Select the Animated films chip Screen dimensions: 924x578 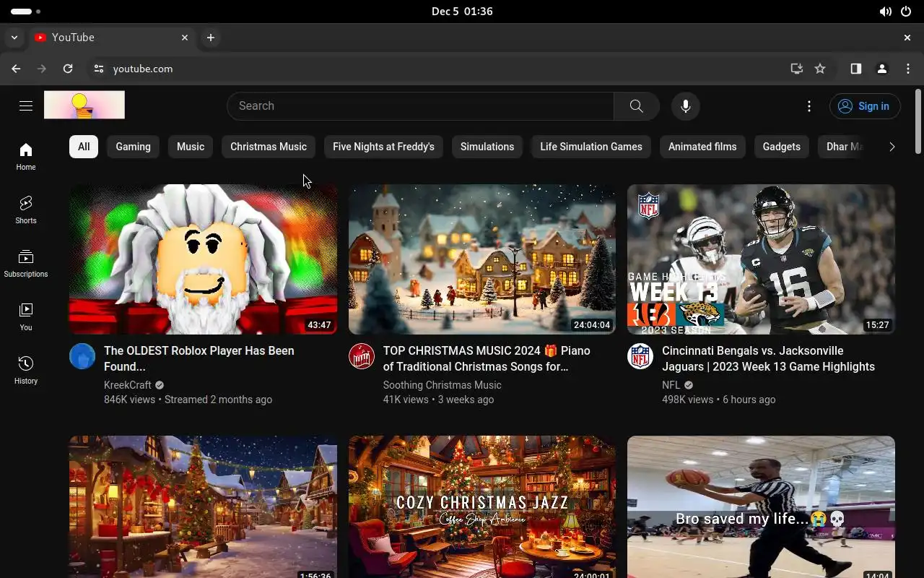click(702, 147)
